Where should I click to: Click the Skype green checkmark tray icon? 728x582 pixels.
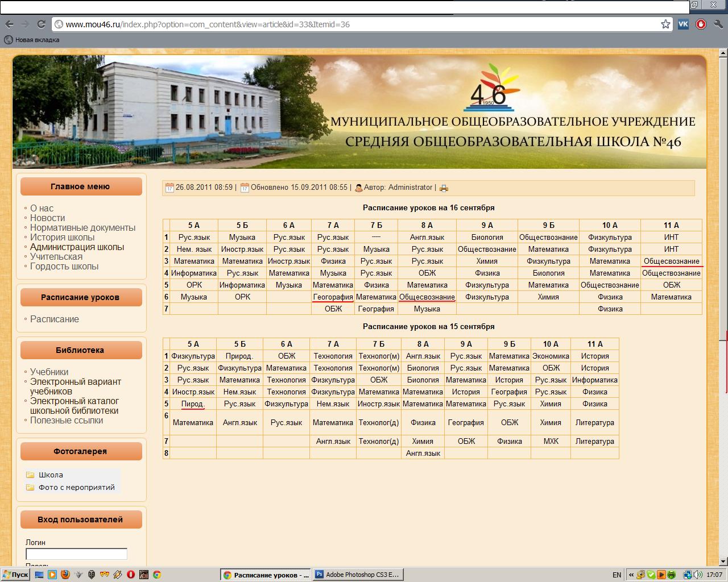pyautogui.click(x=652, y=575)
